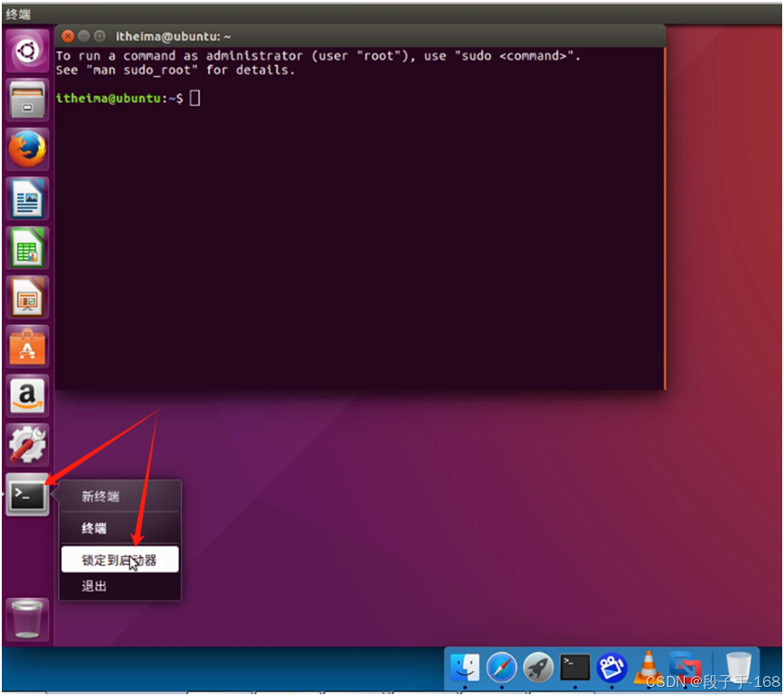Open Launchpad rocket icon in the dock

[x=539, y=667]
